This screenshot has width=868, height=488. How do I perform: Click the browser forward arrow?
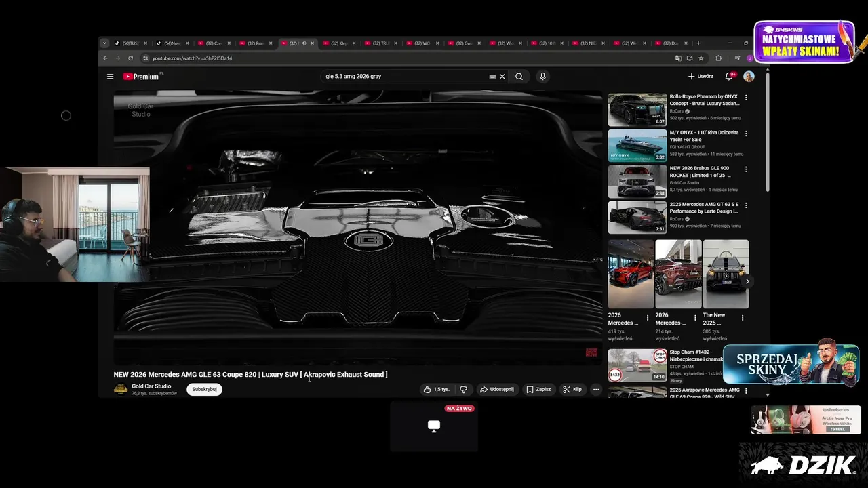118,58
